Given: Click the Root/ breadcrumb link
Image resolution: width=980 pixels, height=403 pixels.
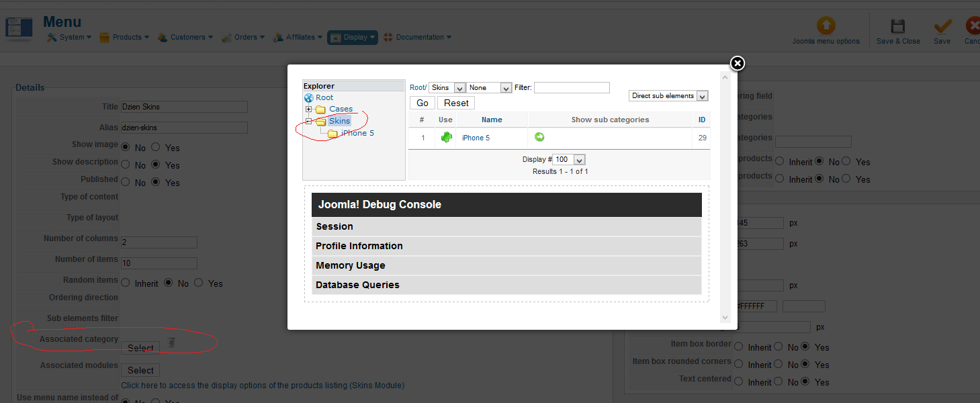Looking at the screenshot, I should click(x=418, y=88).
